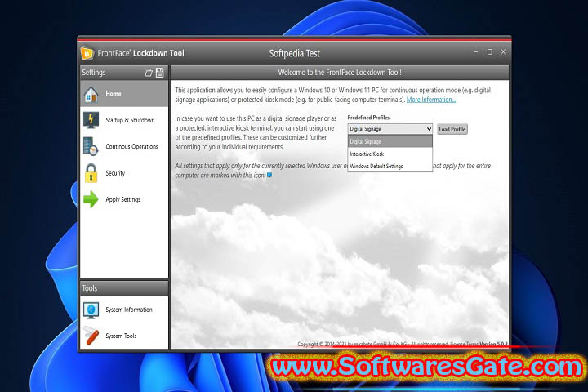The image size is (588, 392).
Task: Go to Startup & Shutdown settings
Action: click(x=124, y=120)
